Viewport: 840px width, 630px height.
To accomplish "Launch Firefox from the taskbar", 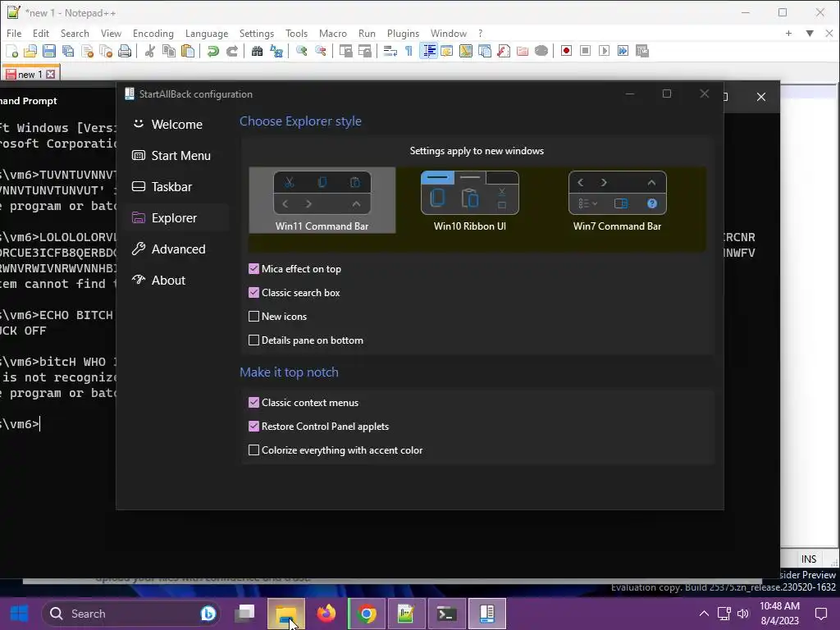I will click(x=326, y=614).
